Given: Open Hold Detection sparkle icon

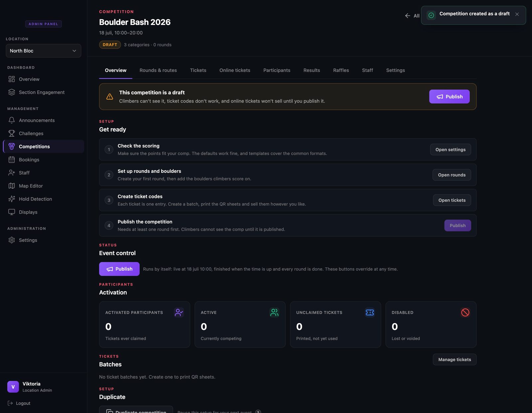Looking at the screenshot, I should coord(12,199).
